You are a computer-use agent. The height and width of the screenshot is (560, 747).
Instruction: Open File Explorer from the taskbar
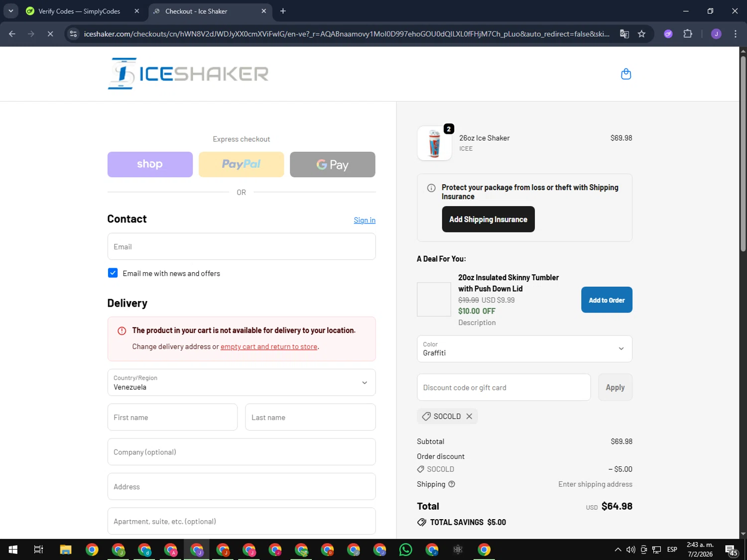pos(66,550)
